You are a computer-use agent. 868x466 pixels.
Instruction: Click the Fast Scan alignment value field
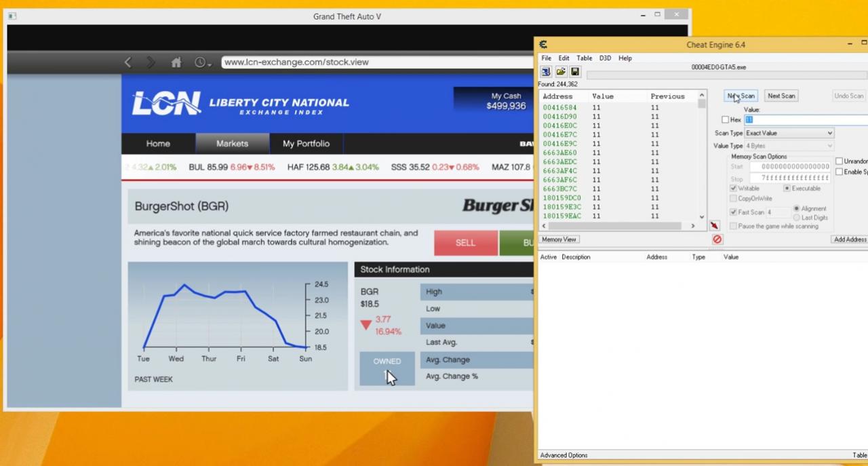(x=778, y=212)
